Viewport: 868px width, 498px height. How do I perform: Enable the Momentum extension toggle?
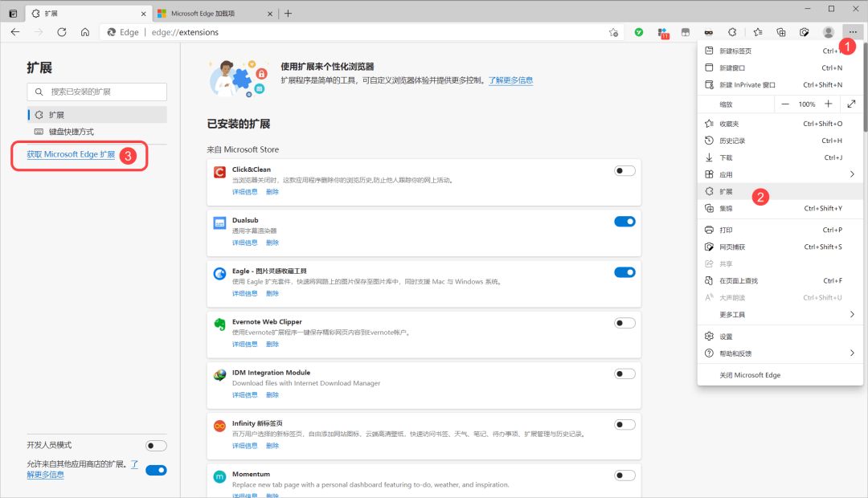[x=624, y=476]
